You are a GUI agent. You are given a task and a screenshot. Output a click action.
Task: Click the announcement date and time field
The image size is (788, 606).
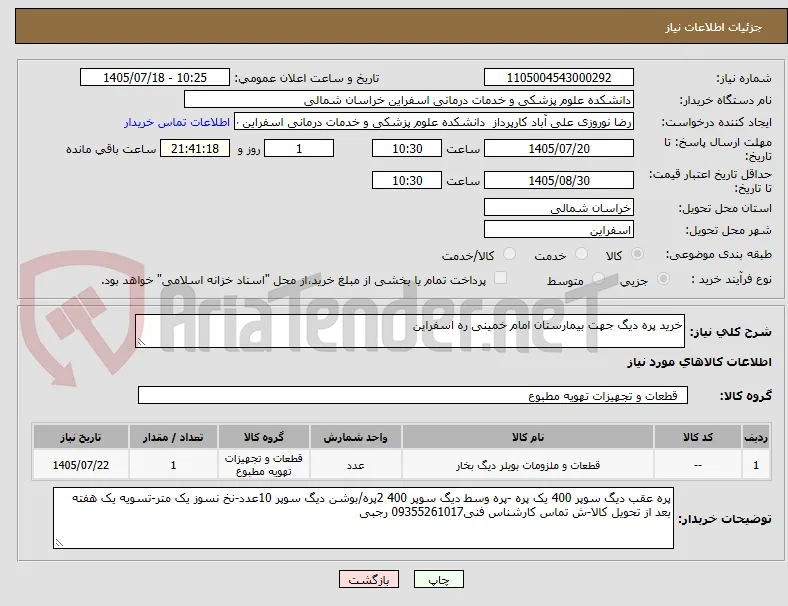coord(155,77)
